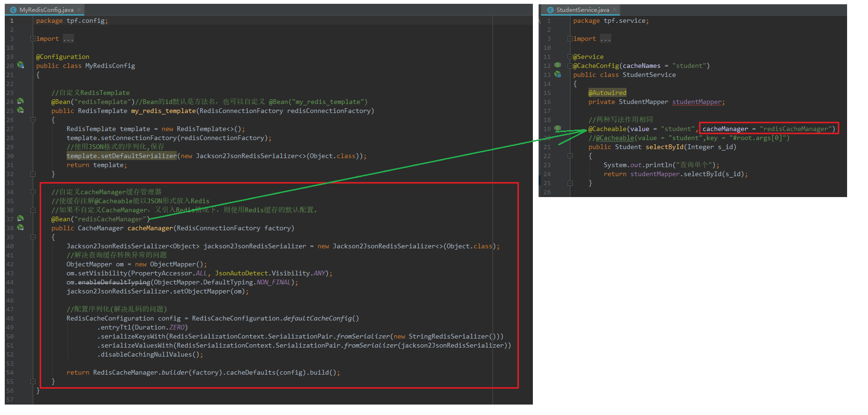Click the cacheable gutter icon on line 19 of StudentService

click(x=558, y=128)
